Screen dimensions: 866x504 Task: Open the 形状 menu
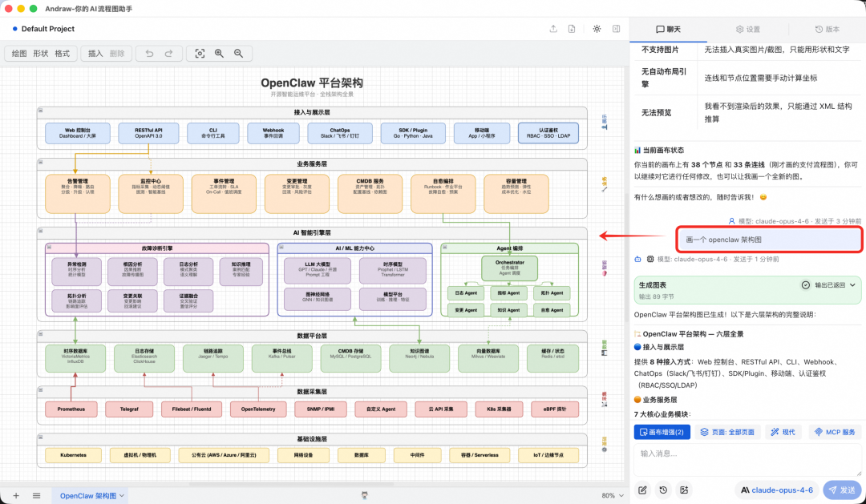click(x=41, y=54)
